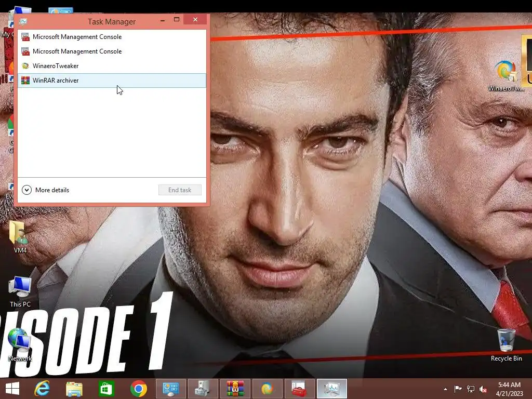Select the Network desktop icon
Viewport: 532px width, 399px height.
(19, 345)
